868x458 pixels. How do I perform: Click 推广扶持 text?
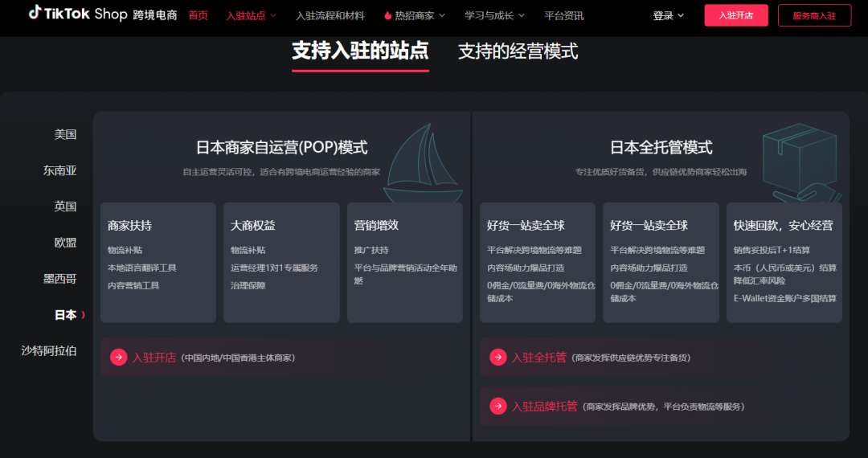(371, 250)
